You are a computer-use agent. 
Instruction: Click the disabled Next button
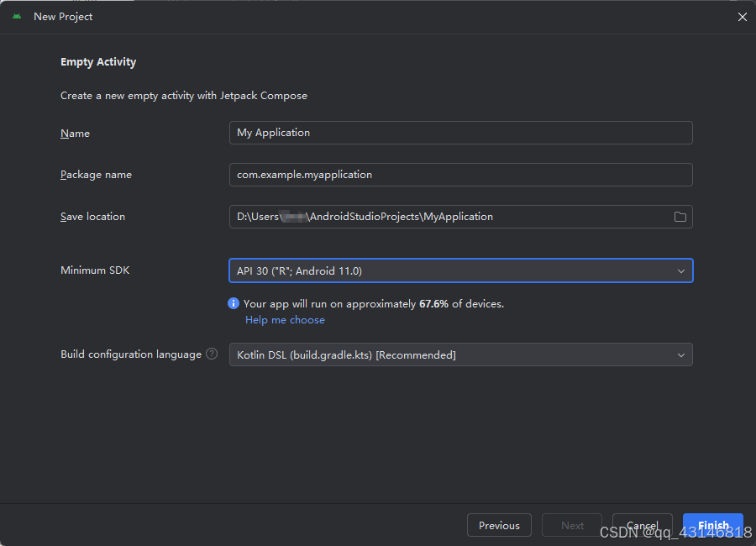click(x=571, y=525)
